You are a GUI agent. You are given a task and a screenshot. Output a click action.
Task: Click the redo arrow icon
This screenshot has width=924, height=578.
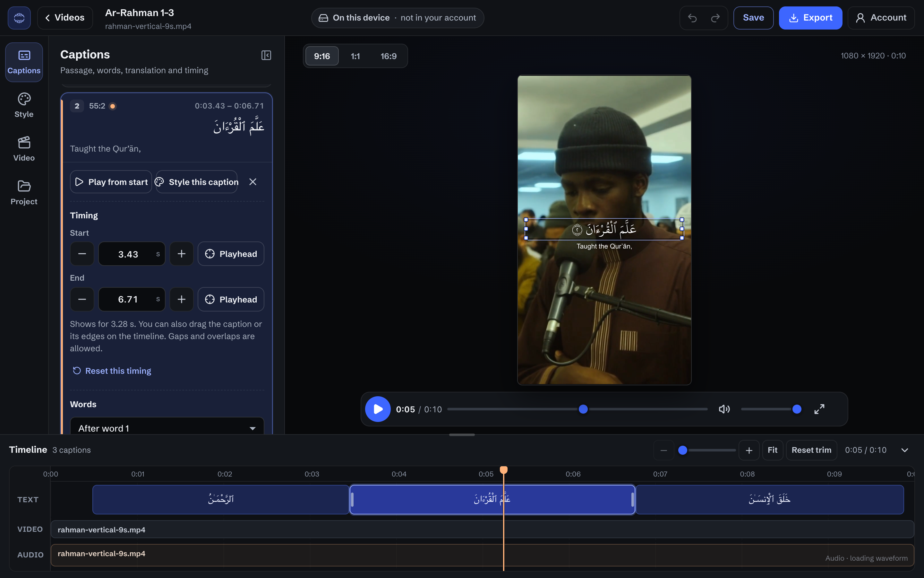pos(715,18)
